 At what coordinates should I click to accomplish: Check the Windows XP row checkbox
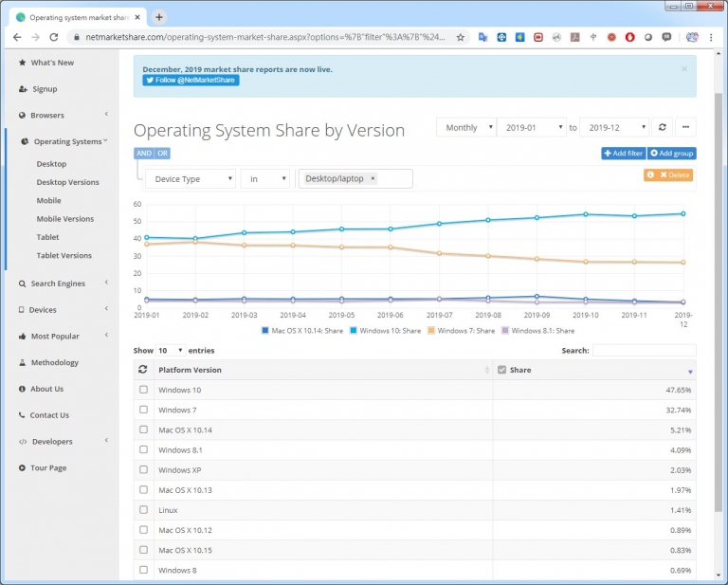pos(143,469)
